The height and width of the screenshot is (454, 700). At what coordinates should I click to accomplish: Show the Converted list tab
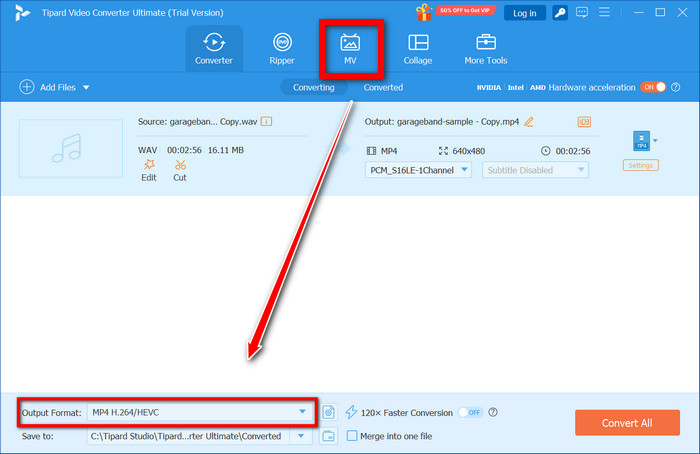tap(383, 87)
